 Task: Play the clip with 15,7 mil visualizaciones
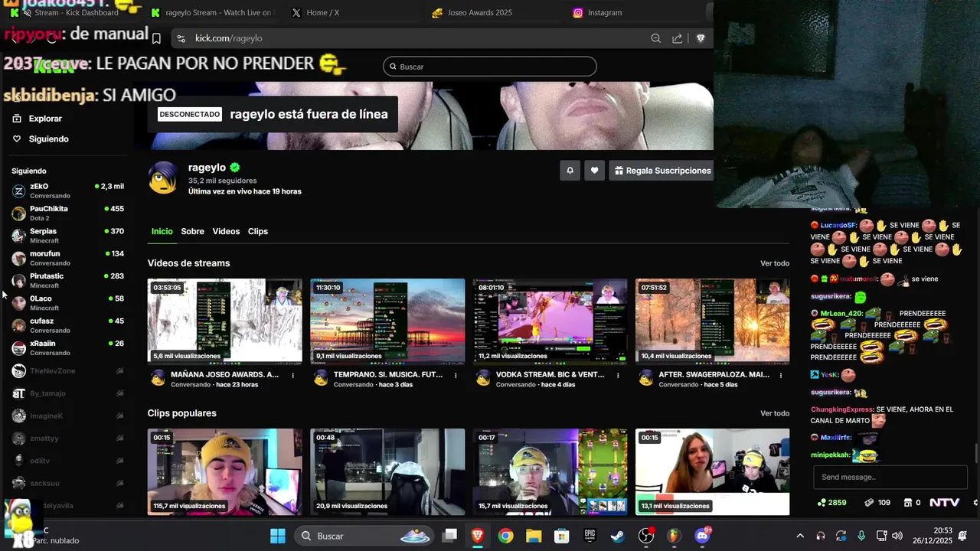[x=550, y=471]
